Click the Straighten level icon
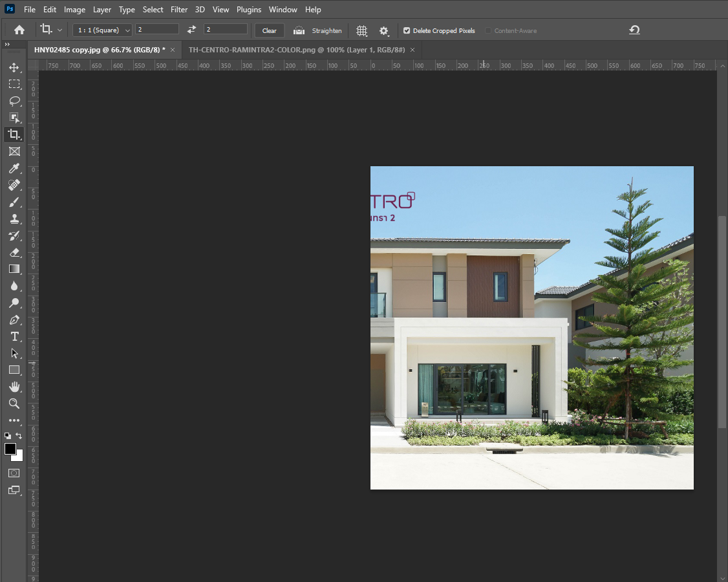The image size is (728, 582). click(299, 30)
